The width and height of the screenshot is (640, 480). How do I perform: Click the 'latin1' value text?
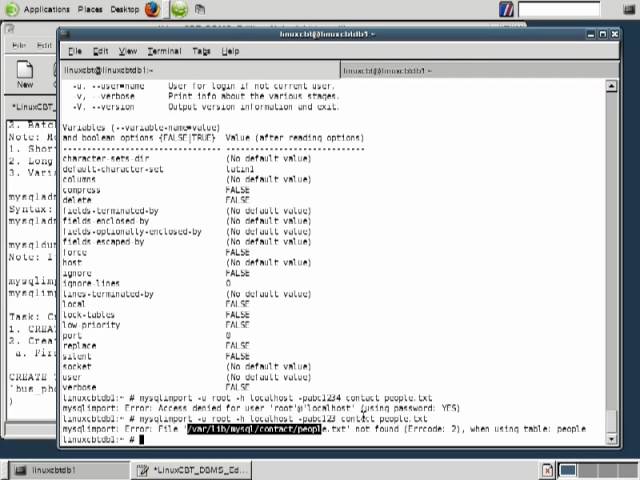[240, 169]
